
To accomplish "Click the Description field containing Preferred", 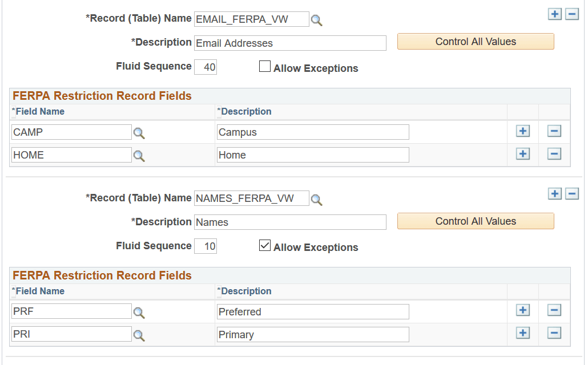I will (312, 311).
